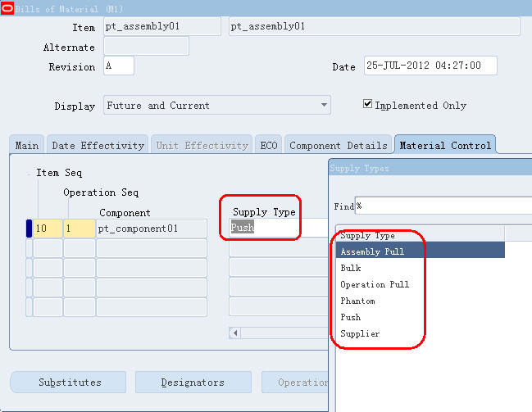Click the partially hidden Operation button
The width and height of the screenshot is (532, 412).
click(x=295, y=383)
